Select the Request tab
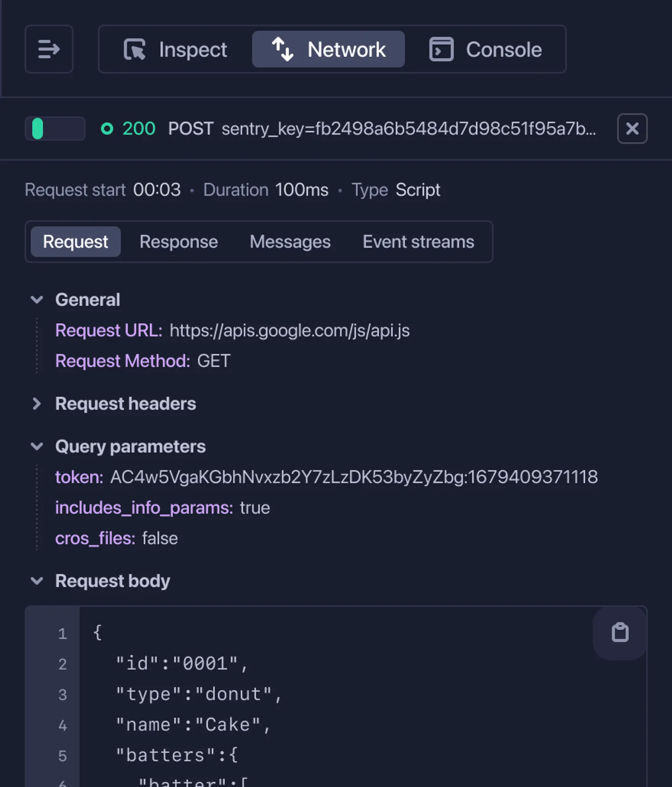The height and width of the screenshot is (787, 672). [76, 242]
